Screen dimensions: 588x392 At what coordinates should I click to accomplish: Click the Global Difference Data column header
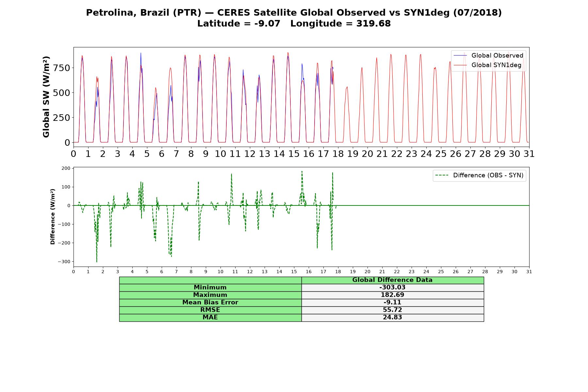tap(393, 280)
